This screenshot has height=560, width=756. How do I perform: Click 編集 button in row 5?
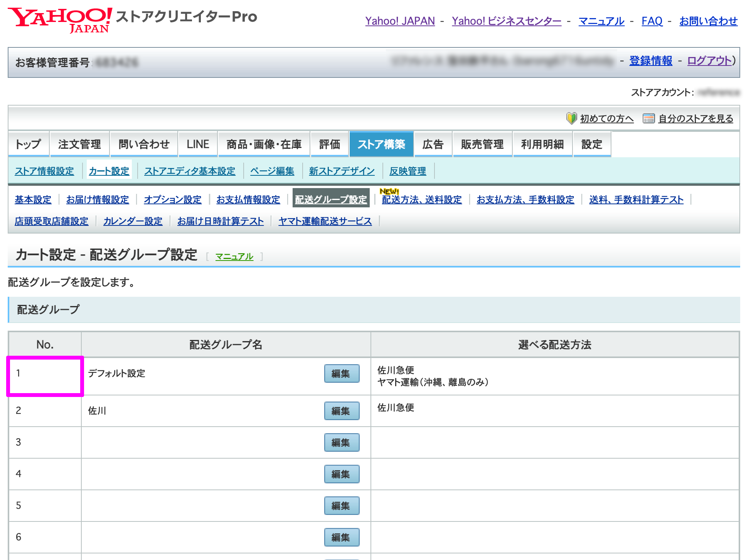click(x=342, y=506)
